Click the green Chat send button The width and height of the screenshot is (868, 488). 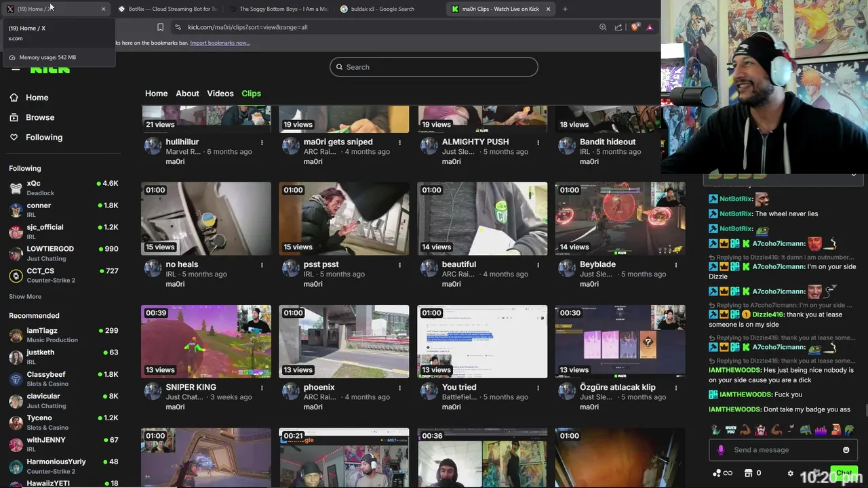pyautogui.click(x=844, y=473)
